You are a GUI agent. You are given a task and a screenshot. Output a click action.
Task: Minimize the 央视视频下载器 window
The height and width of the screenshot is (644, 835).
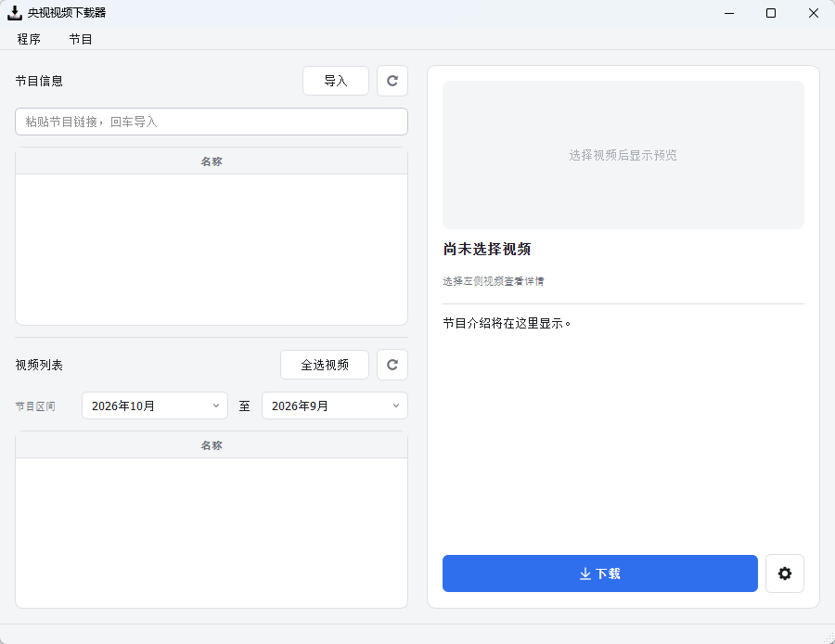point(729,13)
